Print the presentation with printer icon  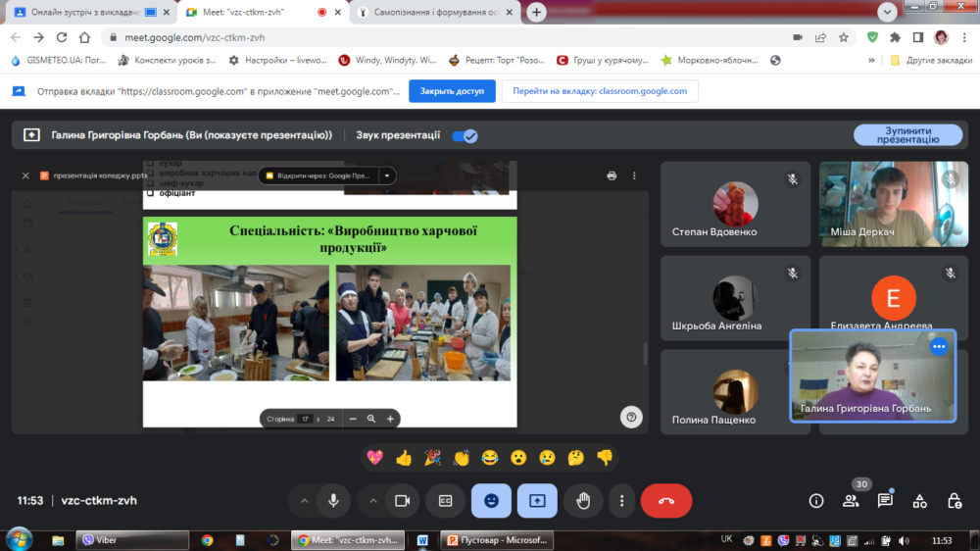[612, 175]
